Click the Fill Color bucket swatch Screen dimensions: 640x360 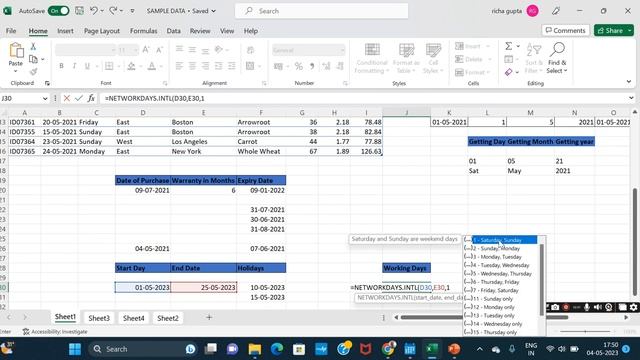(x=131, y=66)
